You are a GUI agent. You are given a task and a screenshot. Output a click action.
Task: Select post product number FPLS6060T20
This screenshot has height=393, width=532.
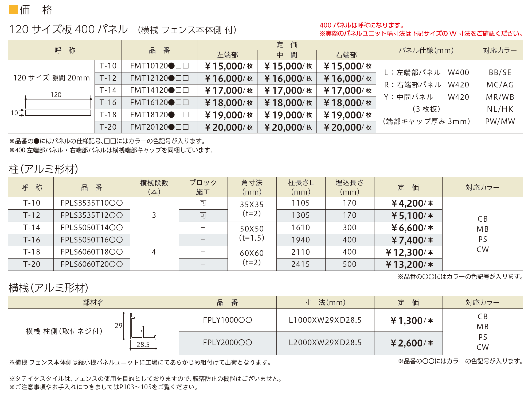(x=92, y=264)
